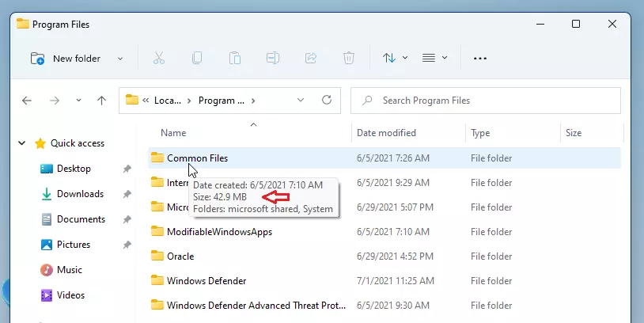The image size is (644, 323).
Task: Collapse the Quick access tree
Action: [x=22, y=143]
